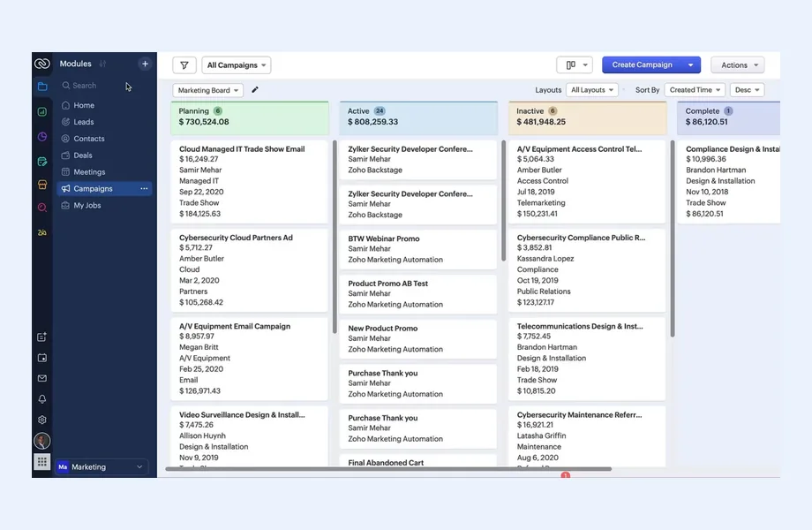Open the Created Time sort dropdown
The width and height of the screenshot is (812, 530).
point(695,89)
